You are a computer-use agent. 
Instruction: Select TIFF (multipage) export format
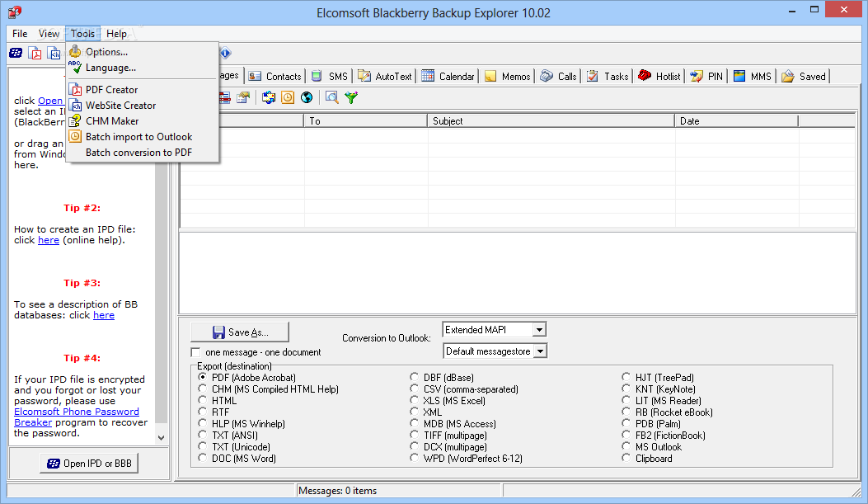pyautogui.click(x=414, y=435)
